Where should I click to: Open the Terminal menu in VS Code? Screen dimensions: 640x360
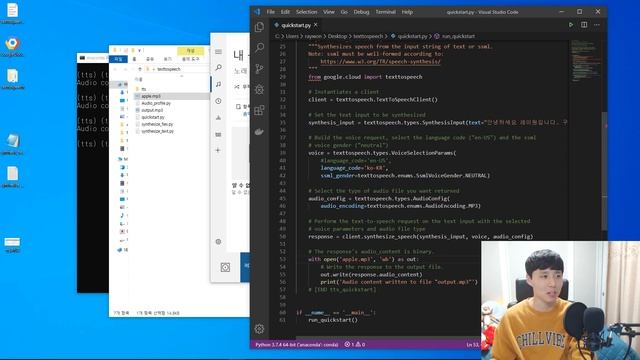(385, 12)
